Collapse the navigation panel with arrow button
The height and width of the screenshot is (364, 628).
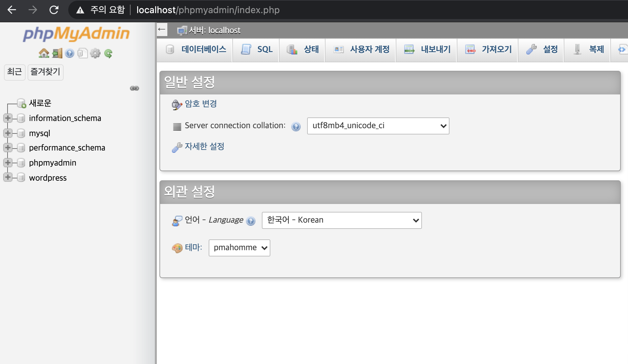coord(162,30)
